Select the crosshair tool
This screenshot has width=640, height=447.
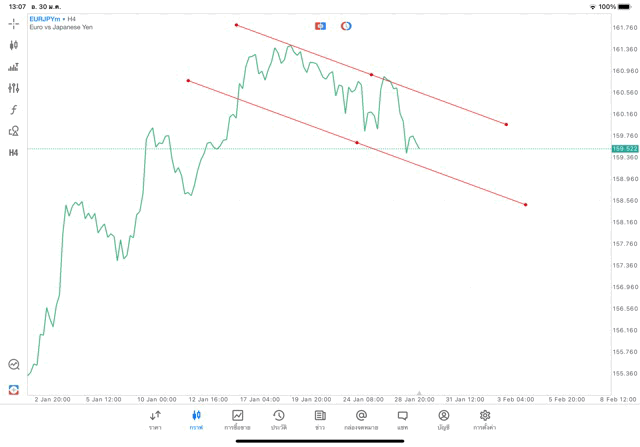(x=14, y=23)
